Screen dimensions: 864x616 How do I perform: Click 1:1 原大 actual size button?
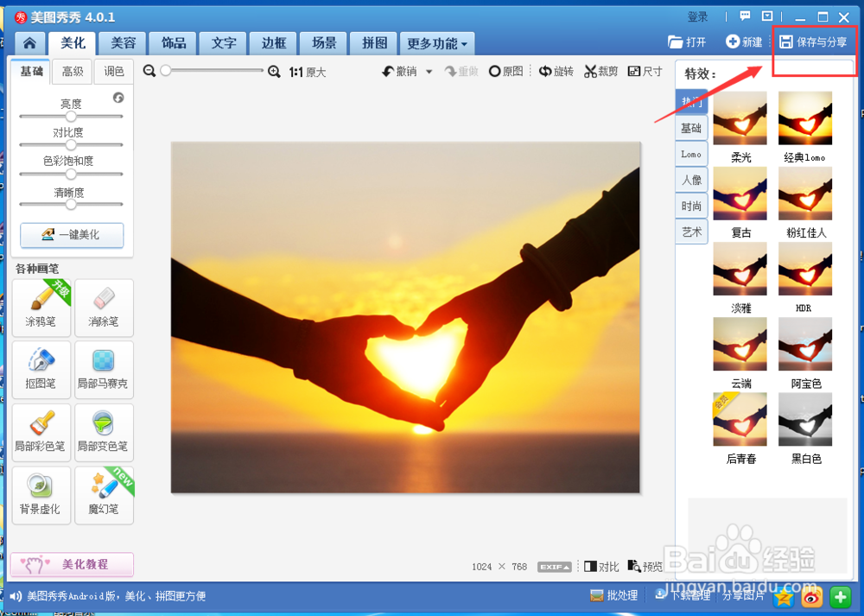[x=308, y=73]
